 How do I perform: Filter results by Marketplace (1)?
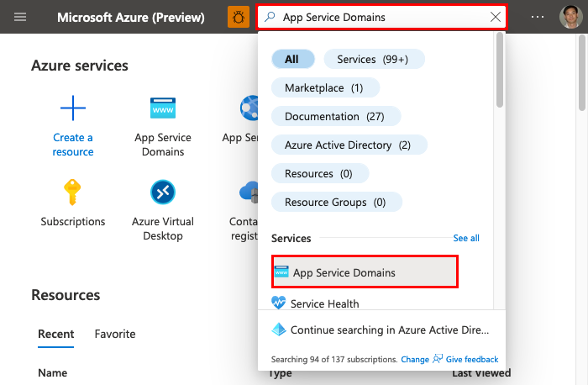pos(324,87)
